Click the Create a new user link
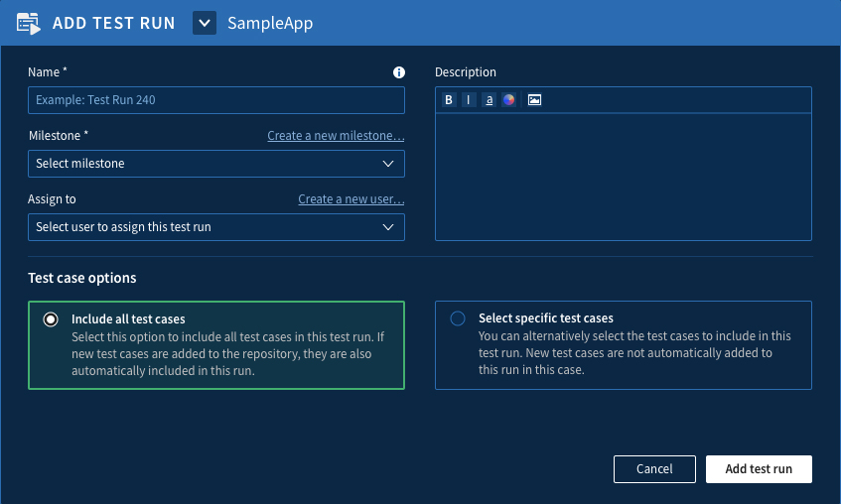841x504 pixels. click(350, 199)
